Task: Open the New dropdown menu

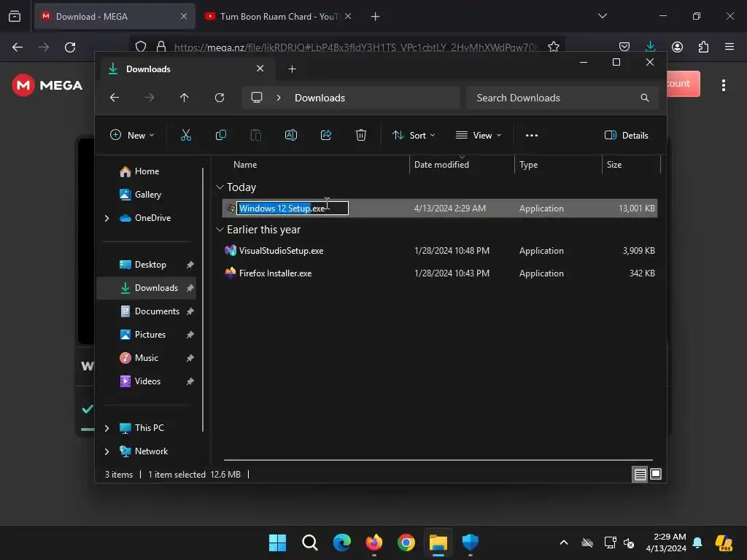Action: pyautogui.click(x=132, y=135)
